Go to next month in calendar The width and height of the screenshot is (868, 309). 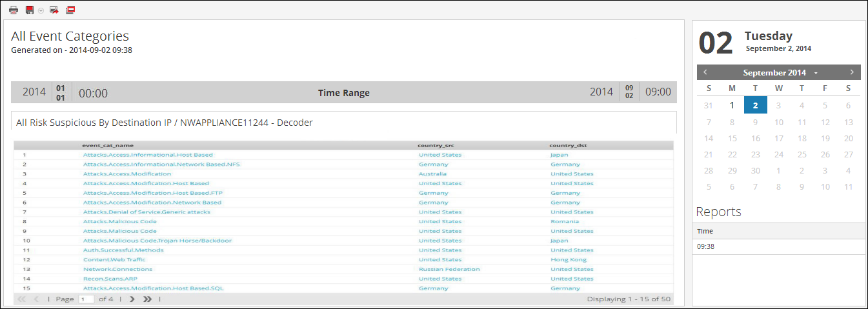[x=852, y=72]
